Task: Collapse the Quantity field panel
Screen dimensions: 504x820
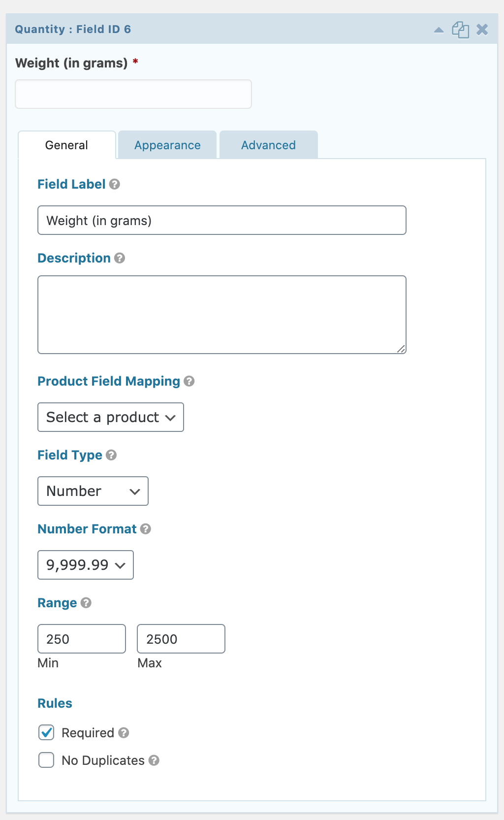Action: pos(439,29)
